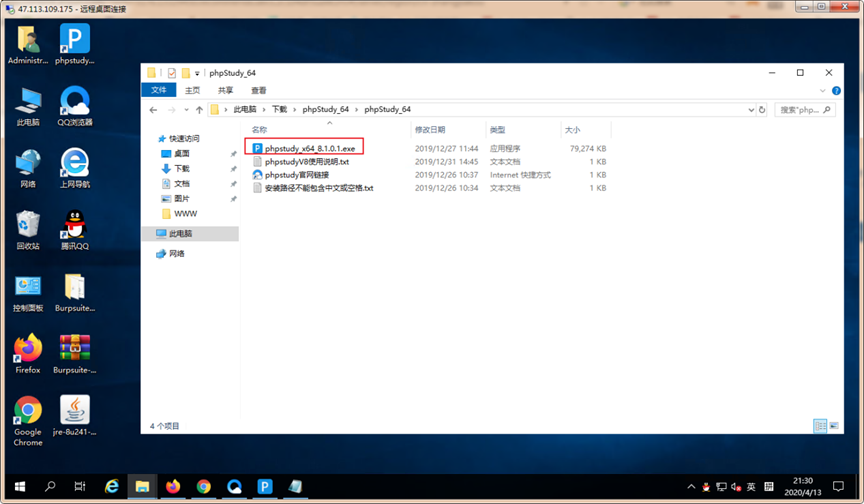Launch the Firefox desktop shortcut
Screen dimensions: 864x504
pyautogui.click(x=28, y=354)
